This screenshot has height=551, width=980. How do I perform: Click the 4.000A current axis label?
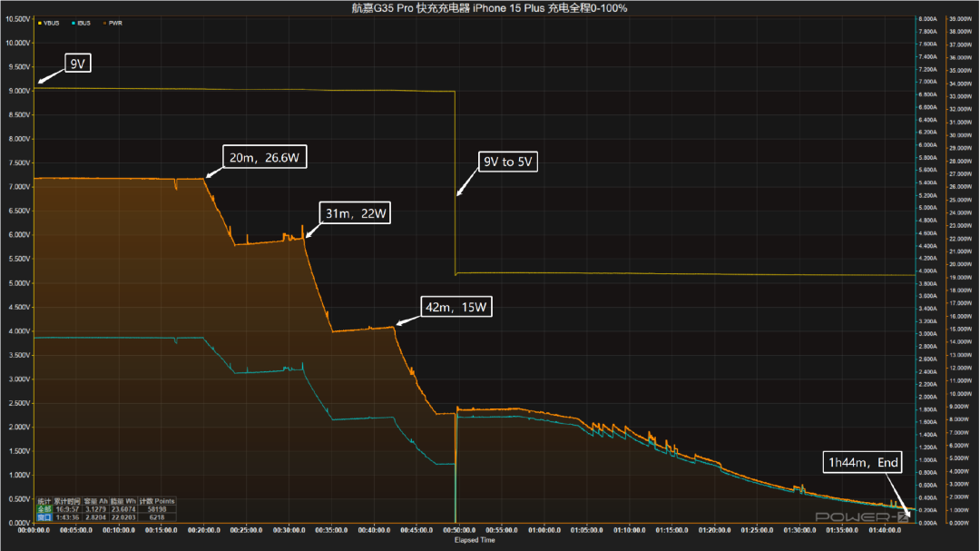point(928,271)
